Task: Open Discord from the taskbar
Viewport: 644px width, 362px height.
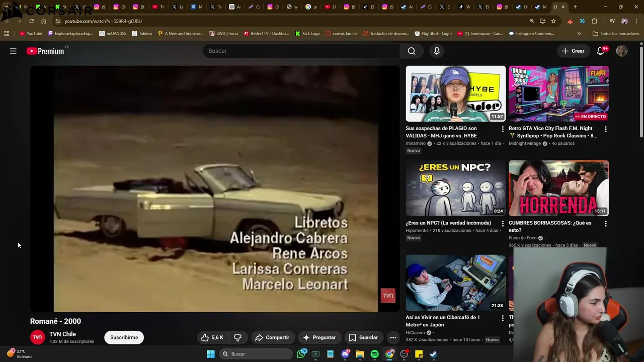Action: coord(345,354)
